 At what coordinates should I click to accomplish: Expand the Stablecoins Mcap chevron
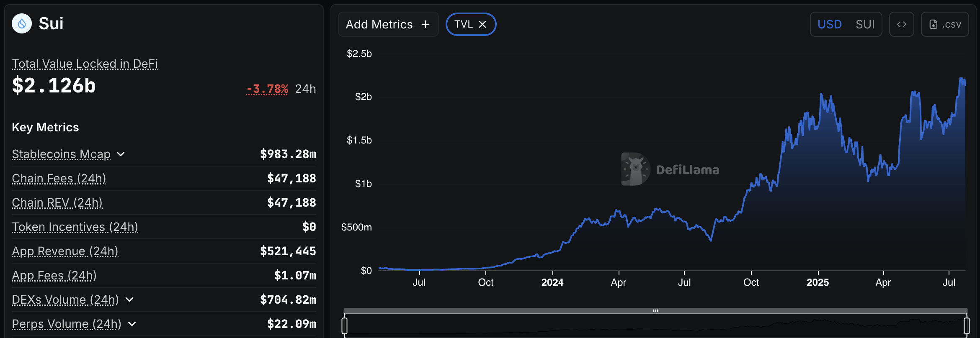click(x=121, y=154)
